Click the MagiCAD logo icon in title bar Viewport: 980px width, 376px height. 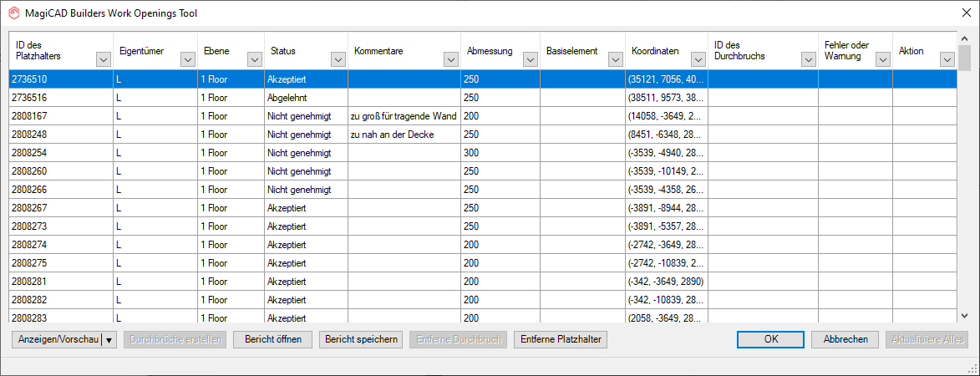pyautogui.click(x=13, y=13)
